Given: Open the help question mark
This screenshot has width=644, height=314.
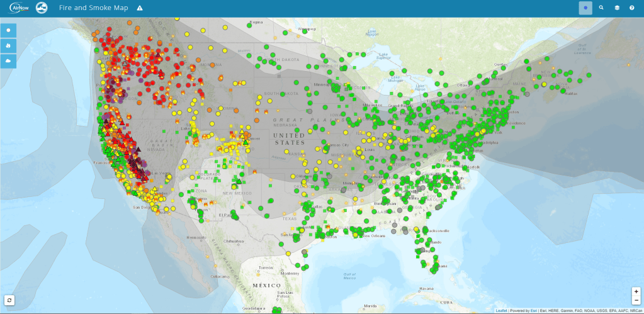Looking at the screenshot, I should pyautogui.click(x=632, y=8).
